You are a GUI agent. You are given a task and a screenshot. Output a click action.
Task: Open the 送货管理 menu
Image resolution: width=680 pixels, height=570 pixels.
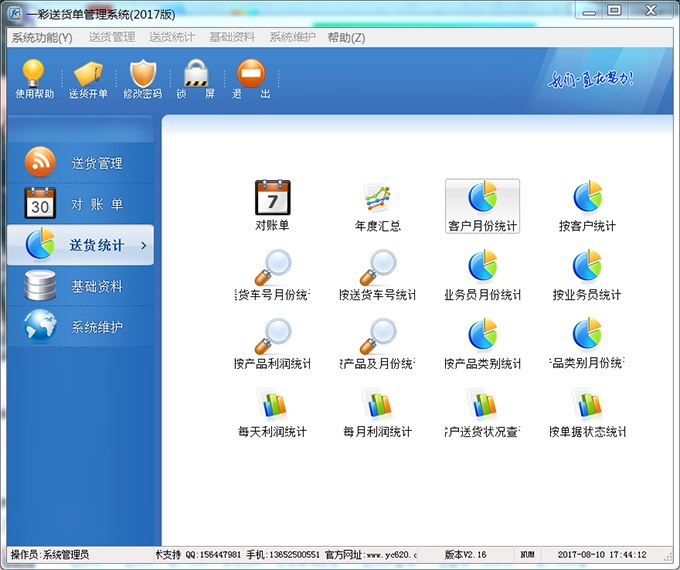(x=112, y=38)
